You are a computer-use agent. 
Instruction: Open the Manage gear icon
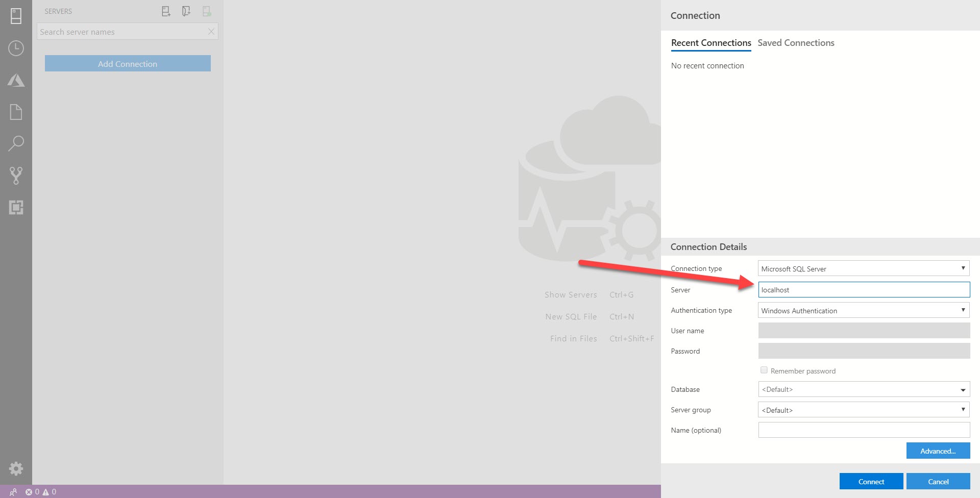16,468
